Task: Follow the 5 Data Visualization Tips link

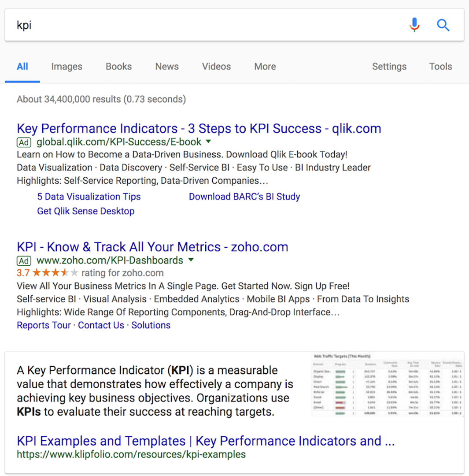Action: (x=89, y=197)
